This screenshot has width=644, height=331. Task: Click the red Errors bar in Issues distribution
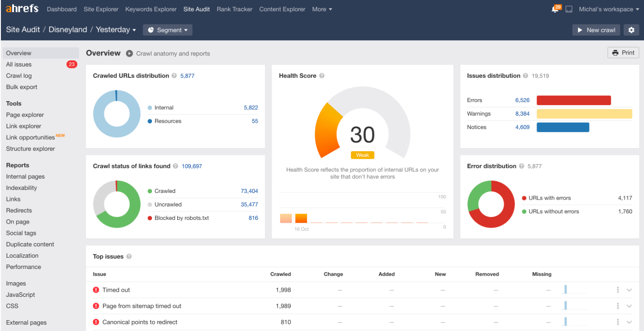tap(573, 100)
